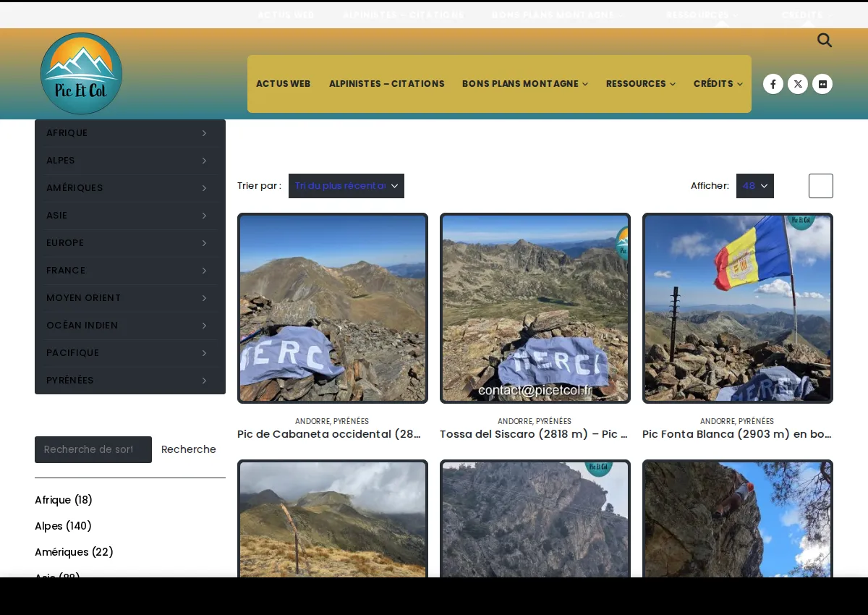Screen dimensions: 868x615
Task: Open the Afficher 48 count dropdown
Action: click(x=755, y=186)
